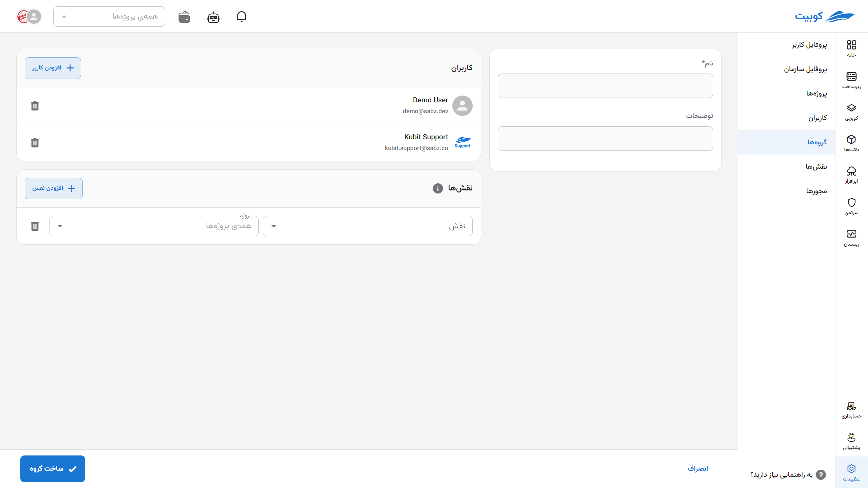Open تنظیمات settings icon
The image size is (868, 488).
851,472
